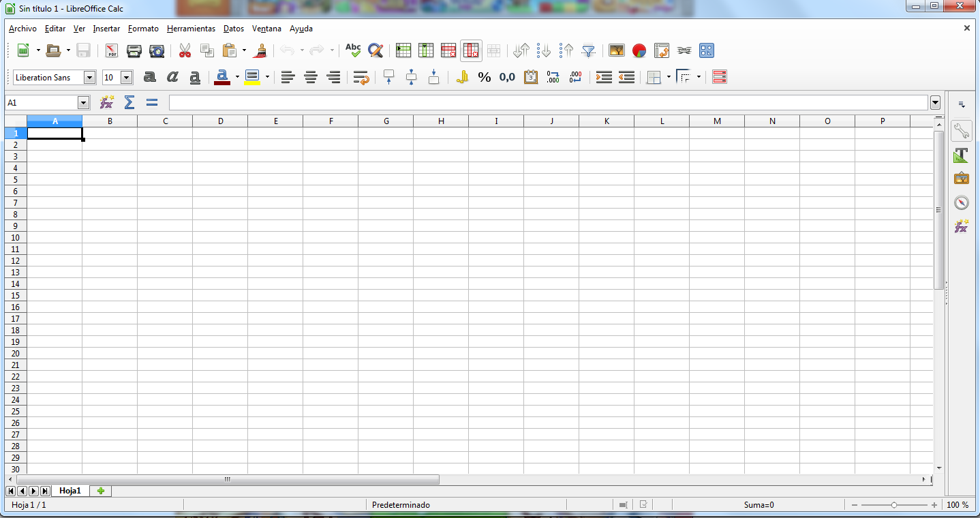This screenshot has width=980, height=518.
Task: Click the spelling check Abc icon
Action: [352, 50]
